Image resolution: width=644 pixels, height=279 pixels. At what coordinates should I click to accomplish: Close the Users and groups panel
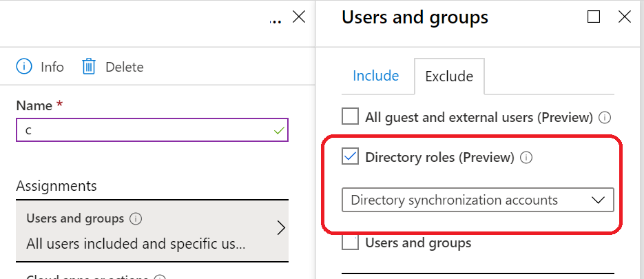(624, 17)
